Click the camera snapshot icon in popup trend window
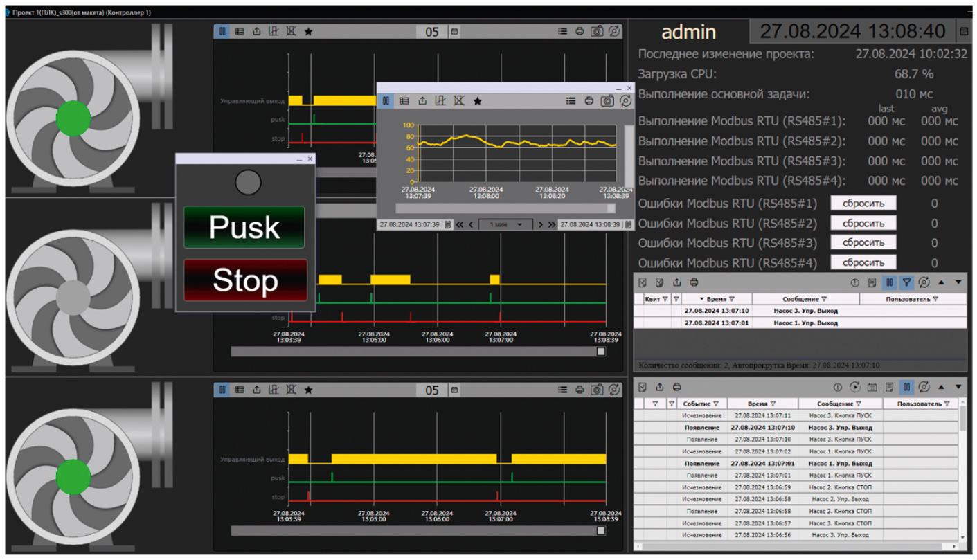 point(607,101)
